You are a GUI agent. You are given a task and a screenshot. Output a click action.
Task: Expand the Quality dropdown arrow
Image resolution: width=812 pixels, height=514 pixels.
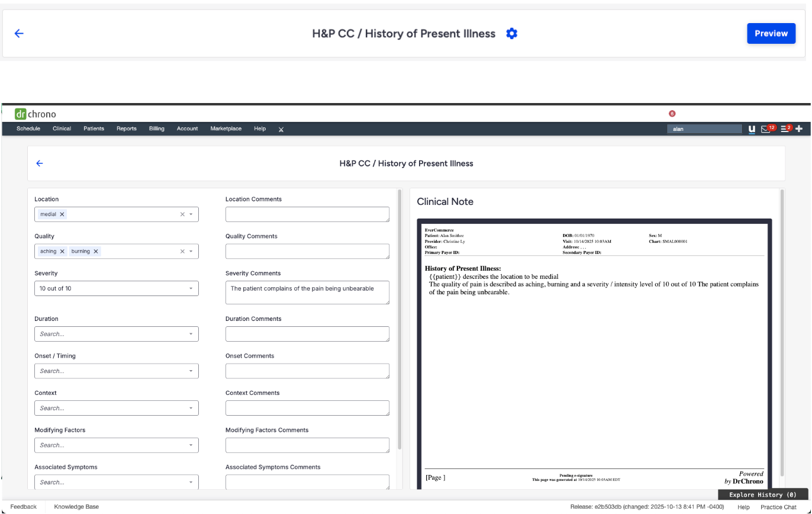(191, 252)
